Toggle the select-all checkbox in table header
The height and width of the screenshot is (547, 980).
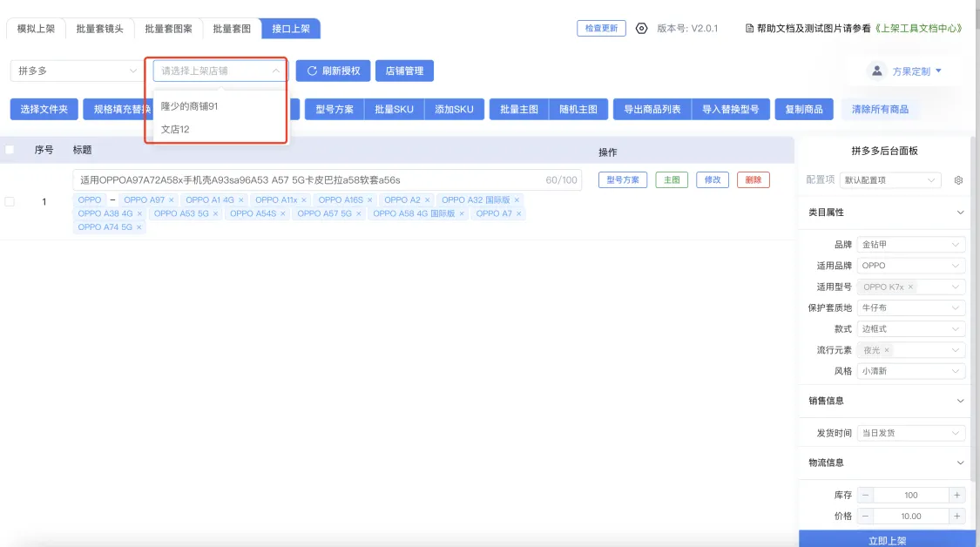pos(10,150)
